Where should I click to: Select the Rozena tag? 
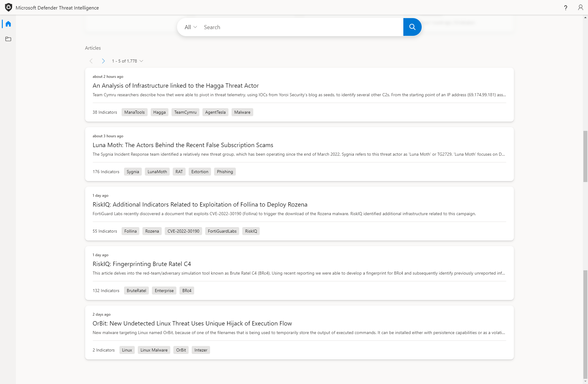tap(152, 231)
